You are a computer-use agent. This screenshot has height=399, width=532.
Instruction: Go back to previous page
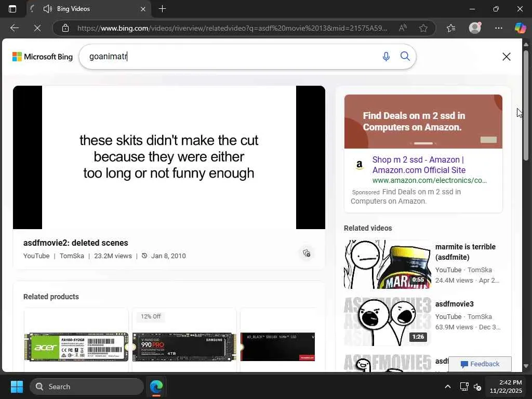click(15, 28)
